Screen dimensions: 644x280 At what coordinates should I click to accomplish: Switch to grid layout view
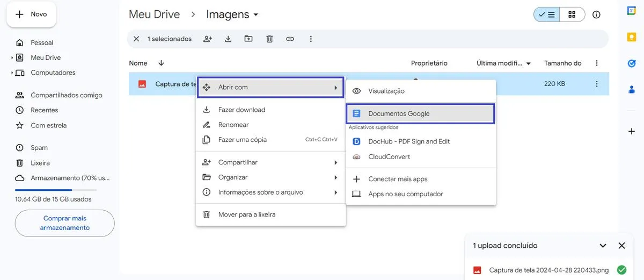(x=572, y=15)
